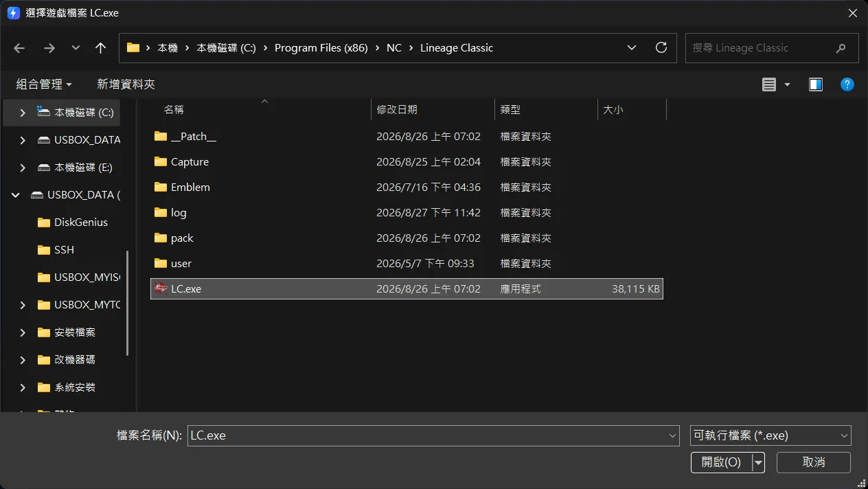Expand 安裝檔案 folder node
The height and width of the screenshot is (489, 868).
click(x=23, y=332)
